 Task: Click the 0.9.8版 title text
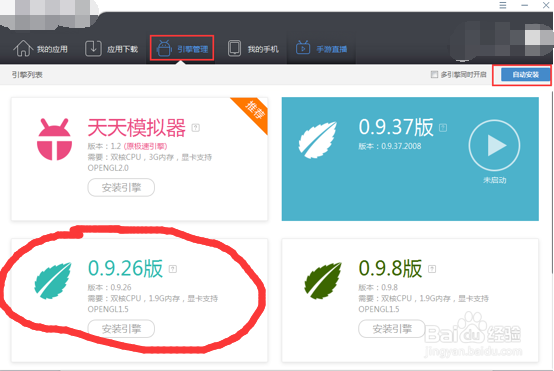click(390, 269)
